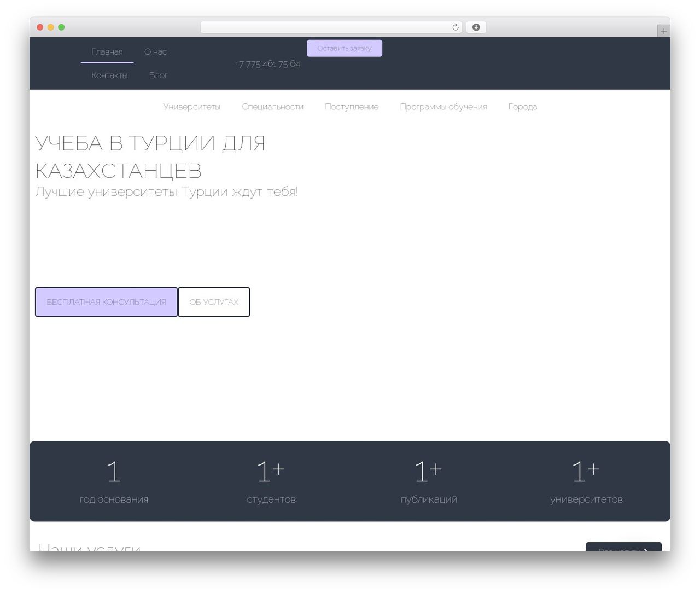Open Программы обучения in the navigation
The width and height of the screenshot is (700, 593).
click(x=444, y=107)
